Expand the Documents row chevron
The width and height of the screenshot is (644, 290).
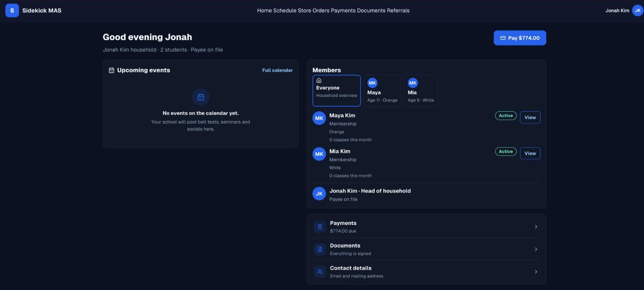point(536,249)
